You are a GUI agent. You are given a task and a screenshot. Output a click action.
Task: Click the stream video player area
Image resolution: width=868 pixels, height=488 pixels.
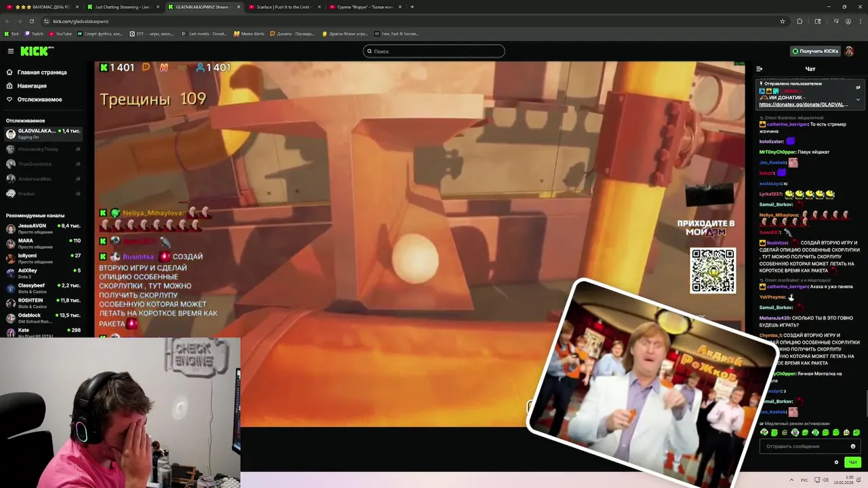pos(419,244)
